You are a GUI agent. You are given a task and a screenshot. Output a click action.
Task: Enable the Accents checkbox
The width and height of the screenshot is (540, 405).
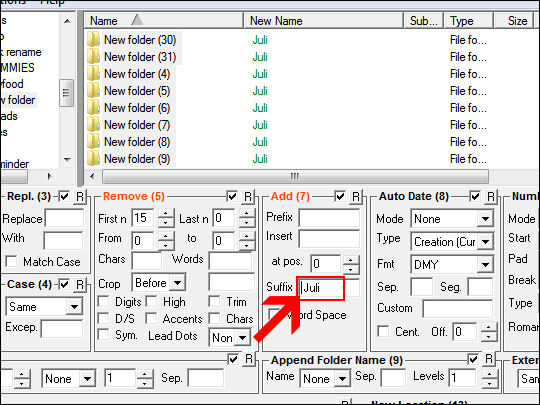[x=151, y=319]
